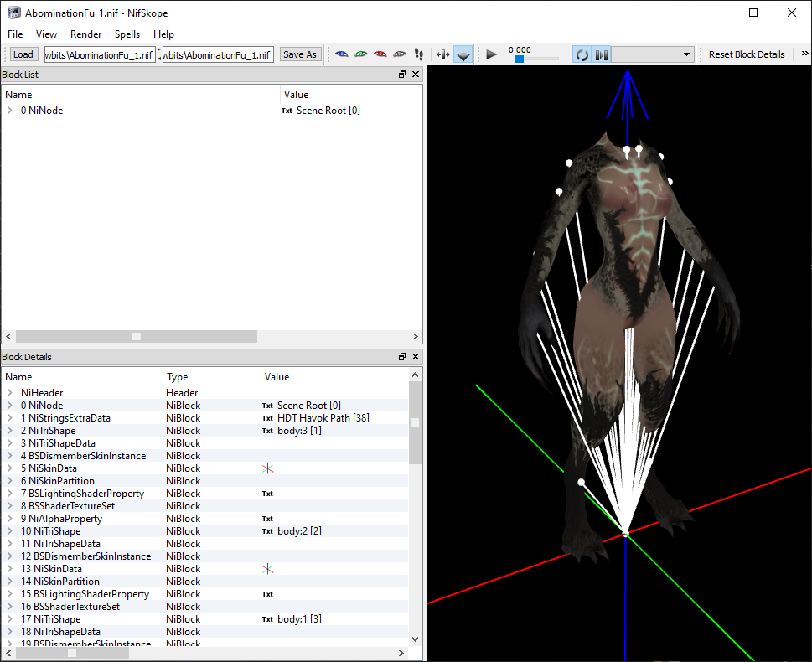This screenshot has height=662, width=812.
Task: Click the save file path field
Action: tap(218, 55)
